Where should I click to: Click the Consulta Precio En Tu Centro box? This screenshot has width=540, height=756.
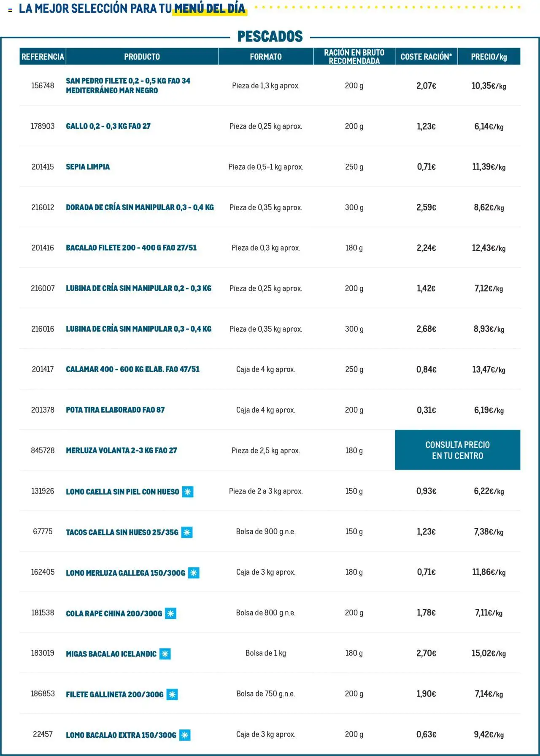pos(457,450)
